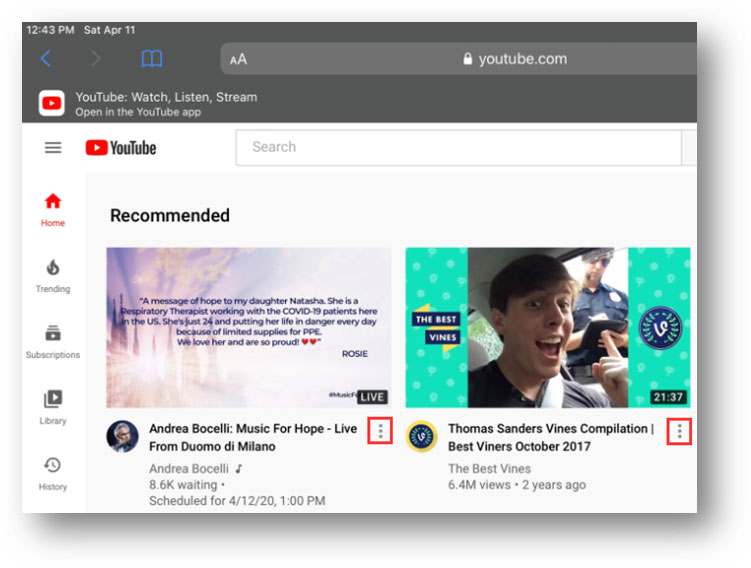Viewport: 751px width, 568px height.
Task: Click Andrea Bocelli channel avatar
Action: pyautogui.click(x=122, y=436)
